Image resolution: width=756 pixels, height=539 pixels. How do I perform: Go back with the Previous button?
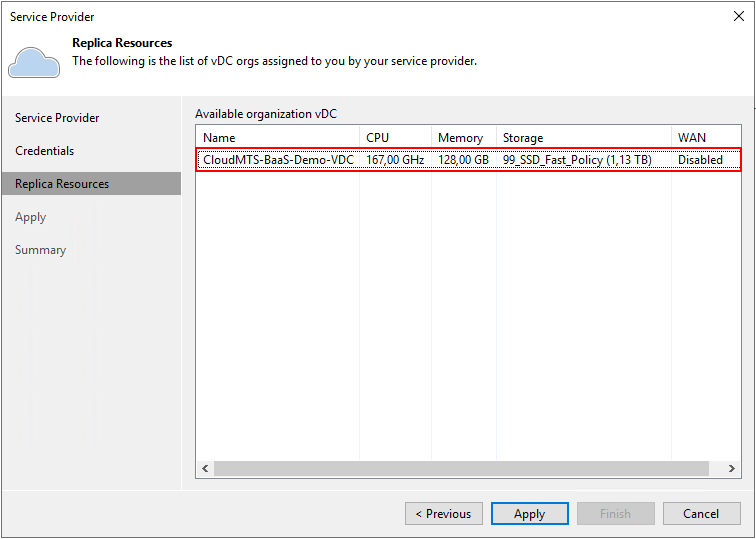tap(444, 514)
